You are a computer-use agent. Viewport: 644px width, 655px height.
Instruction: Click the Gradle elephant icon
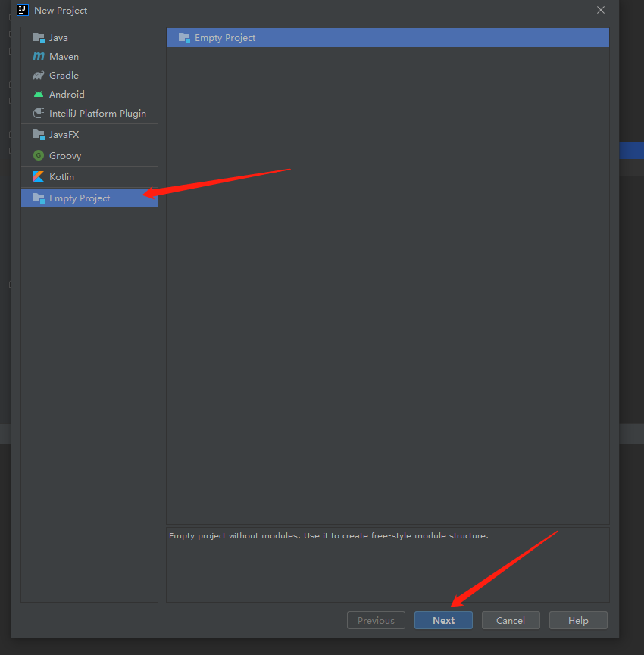[39, 75]
